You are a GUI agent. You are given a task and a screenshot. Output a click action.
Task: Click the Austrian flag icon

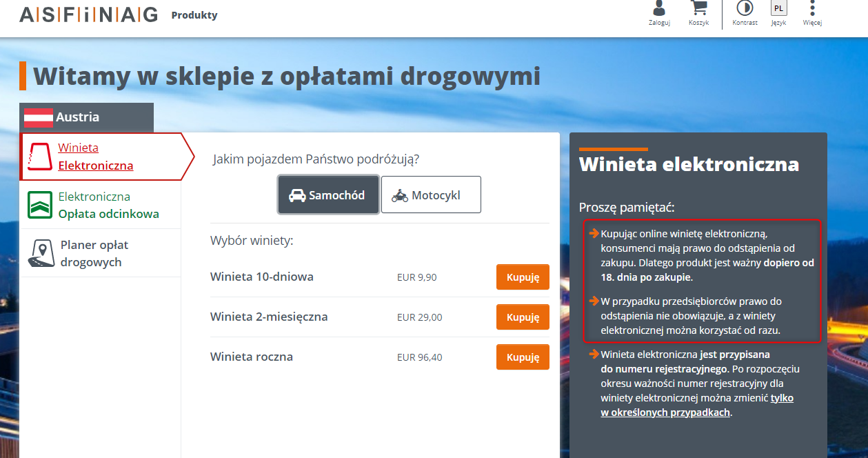39,117
